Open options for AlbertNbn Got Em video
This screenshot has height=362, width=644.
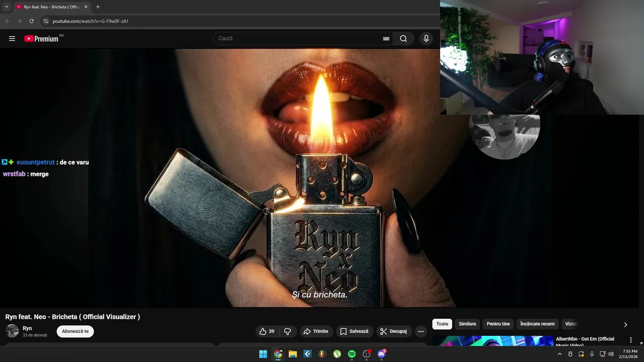coord(631,340)
